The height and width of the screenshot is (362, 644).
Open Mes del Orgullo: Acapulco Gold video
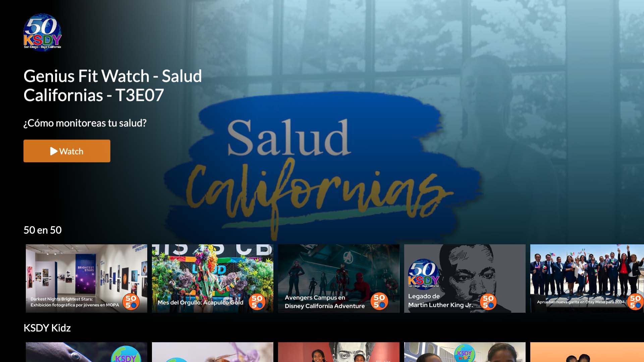[x=213, y=279]
